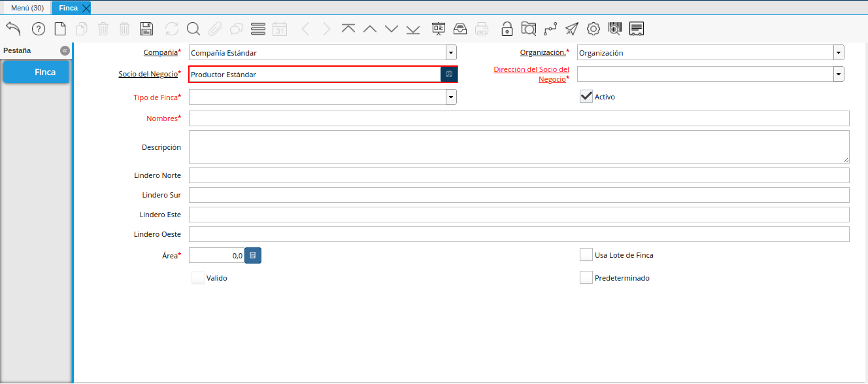Click the undo back arrow icon
The height and width of the screenshot is (384, 868).
tap(13, 29)
